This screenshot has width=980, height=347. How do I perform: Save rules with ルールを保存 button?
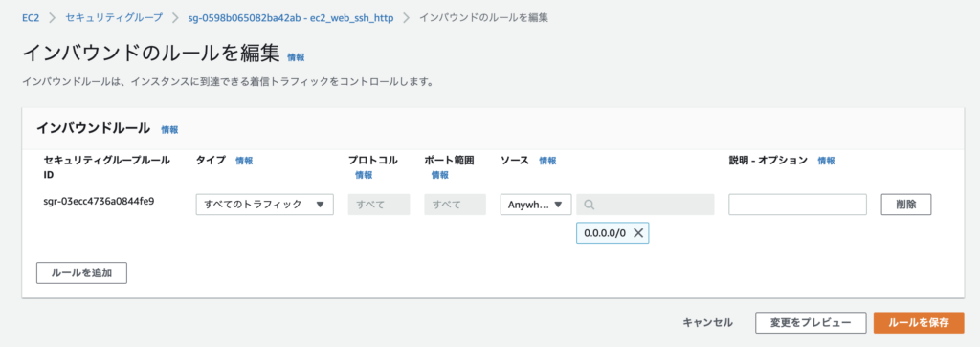919,323
